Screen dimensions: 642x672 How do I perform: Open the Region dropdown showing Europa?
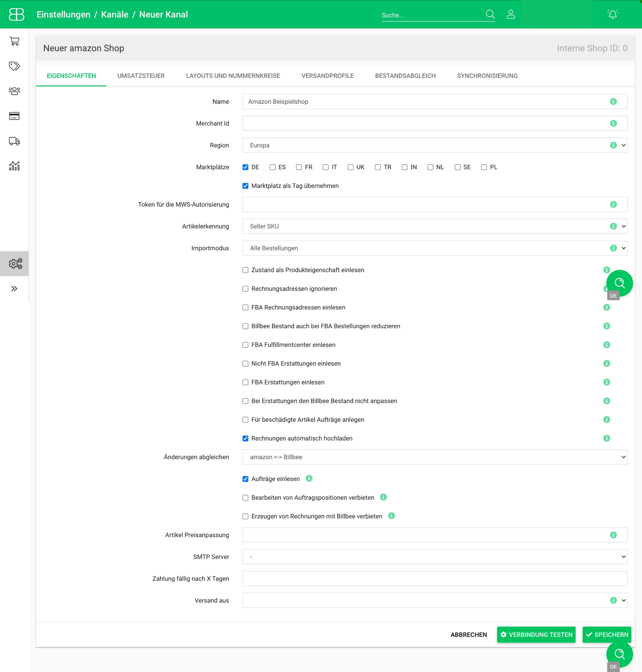click(435, 145)
